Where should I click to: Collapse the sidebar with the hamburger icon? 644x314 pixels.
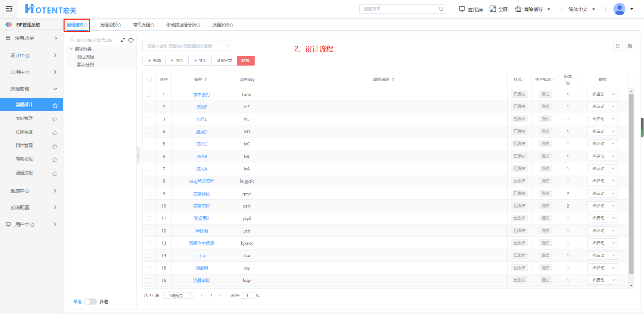click(x=9, y=9)
